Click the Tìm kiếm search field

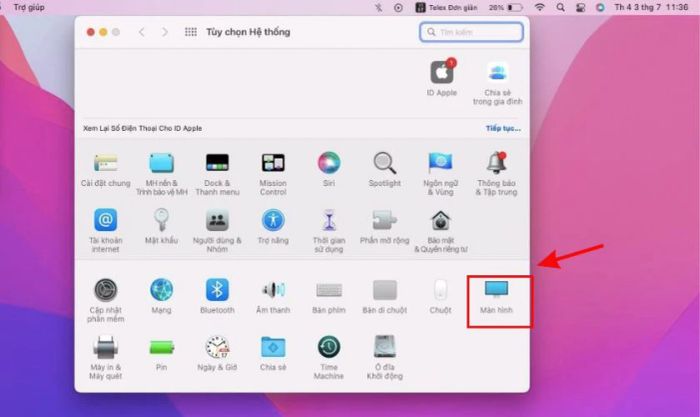coord(471,32)
